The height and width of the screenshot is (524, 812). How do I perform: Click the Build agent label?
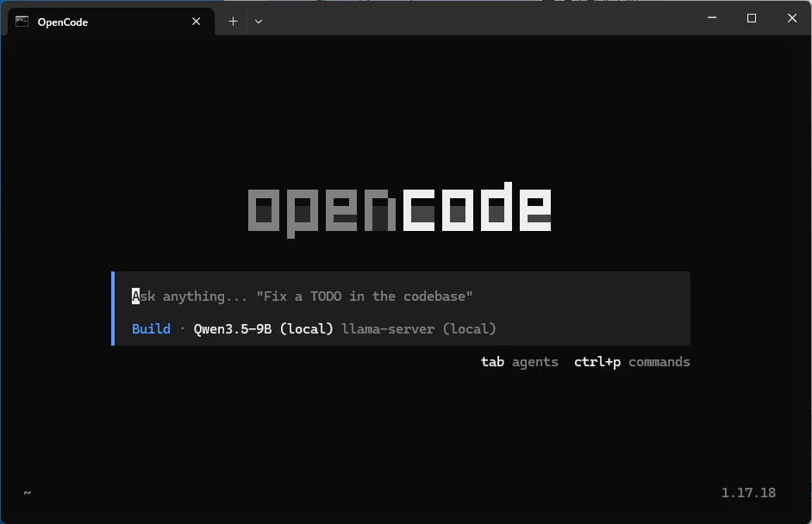point(151,329)
